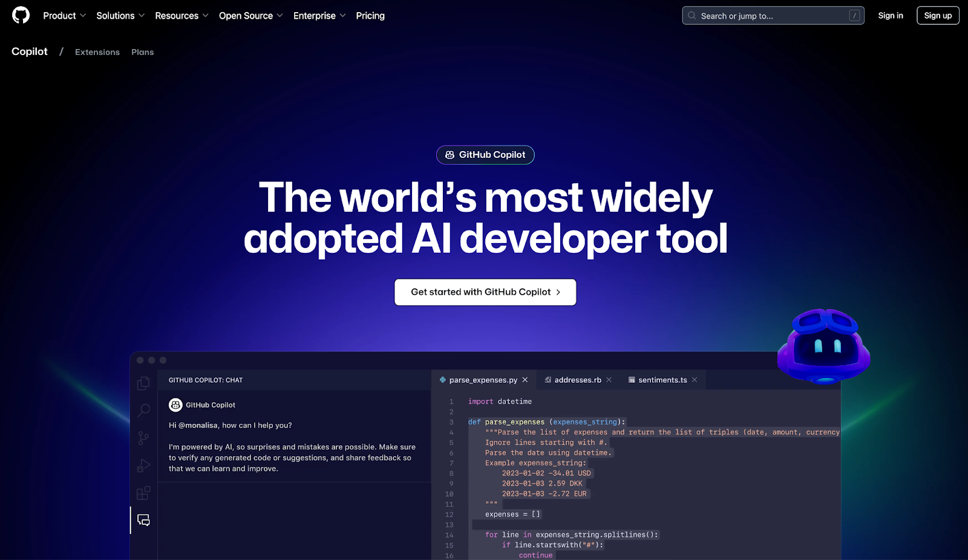968x560 pixels.
Task: Click the Sign in link
Action: [x=891, y=16]
